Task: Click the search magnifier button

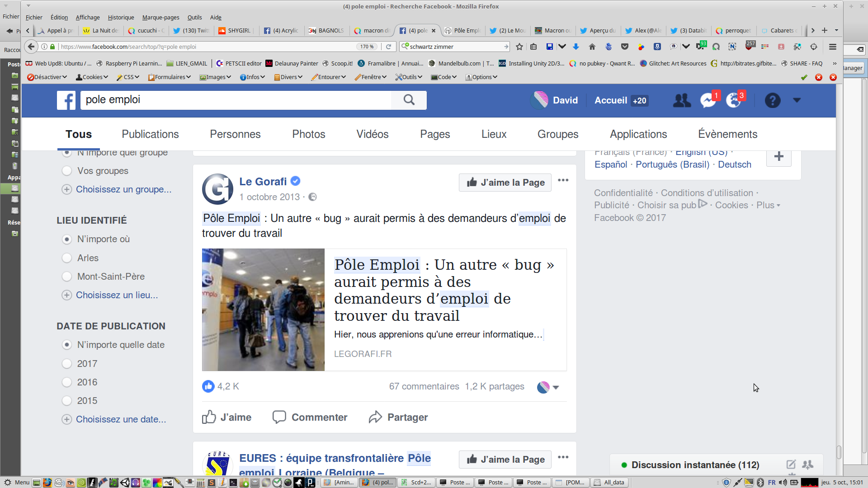Action: pos(409,100)
